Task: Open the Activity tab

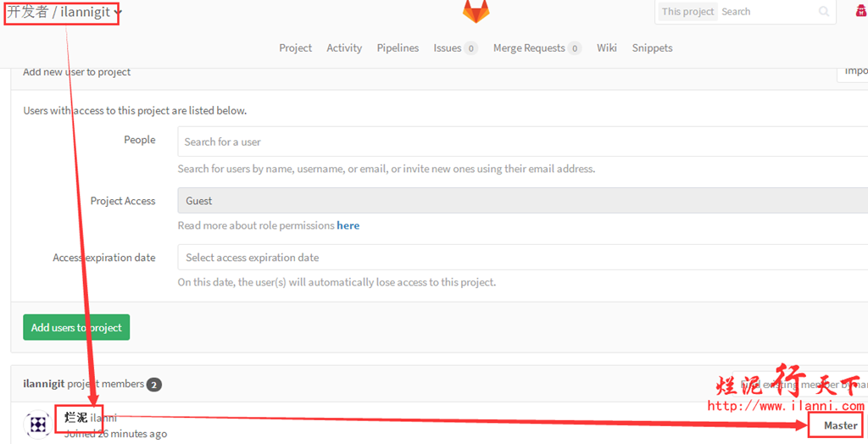Action: click(344, 48)
